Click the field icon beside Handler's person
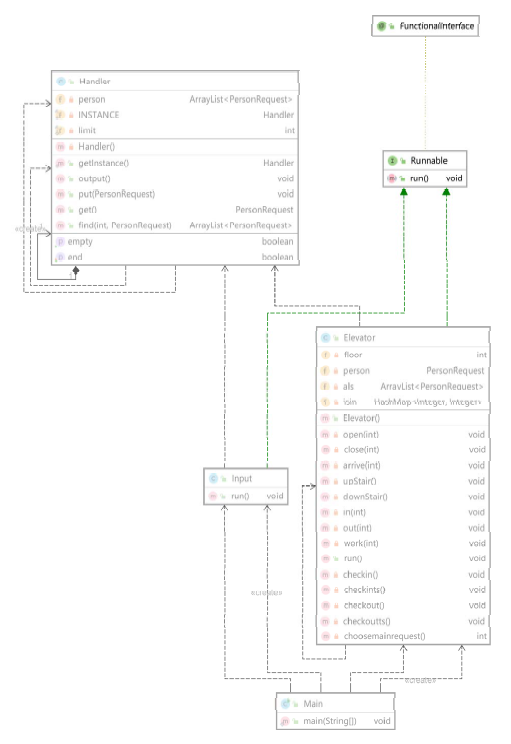Image resolution: width=511 pixels, height=744 pixels. tap(60, 99)
